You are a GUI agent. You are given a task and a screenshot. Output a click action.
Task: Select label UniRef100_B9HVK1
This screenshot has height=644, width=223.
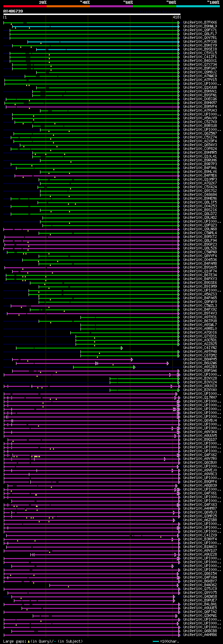[200, 91]
